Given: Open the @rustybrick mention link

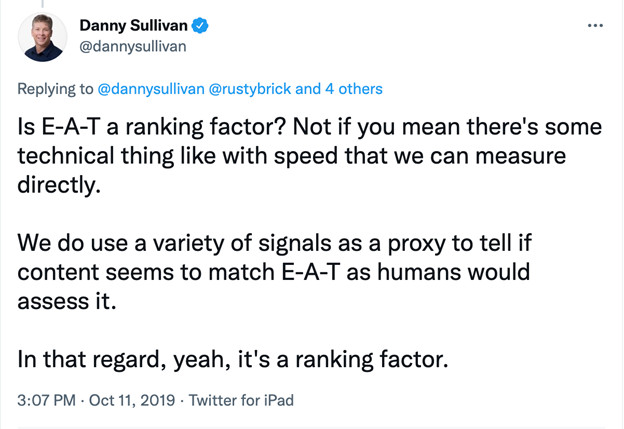Looking at the screenshot, I should pyautogui.click(x=250, y=89).
